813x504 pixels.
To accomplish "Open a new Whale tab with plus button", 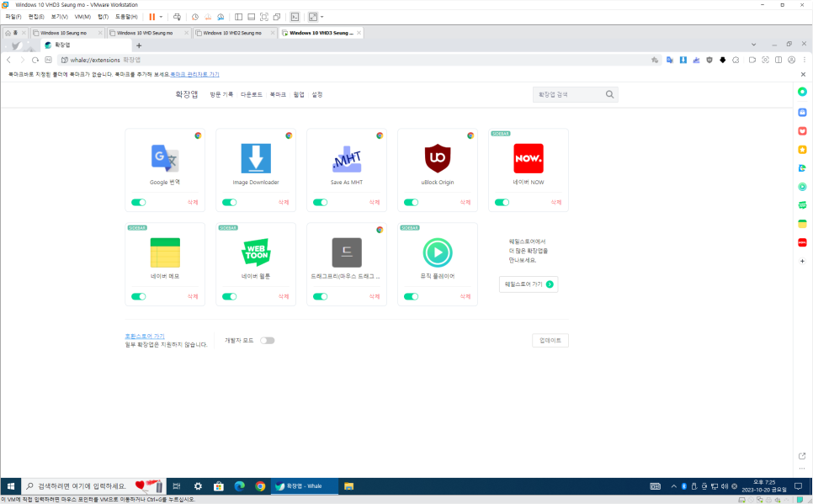I will pyautogui.click(x=139, y=45).
